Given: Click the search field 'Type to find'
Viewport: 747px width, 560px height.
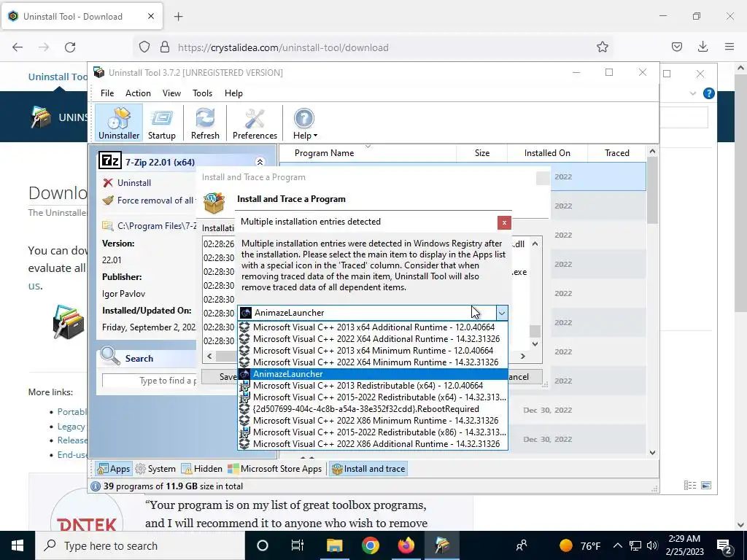Looking at the screenshot, I should point(149,381).
